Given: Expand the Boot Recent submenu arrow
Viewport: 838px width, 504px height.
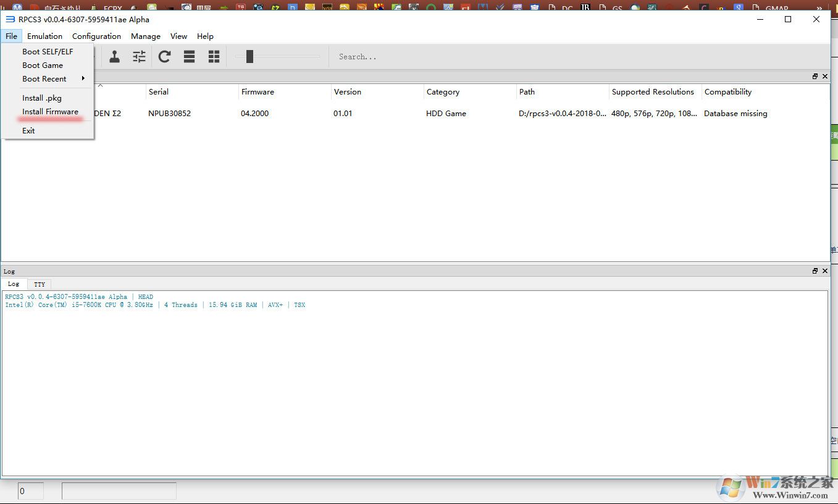Looking at the screenshot, I should pos(83,78).
